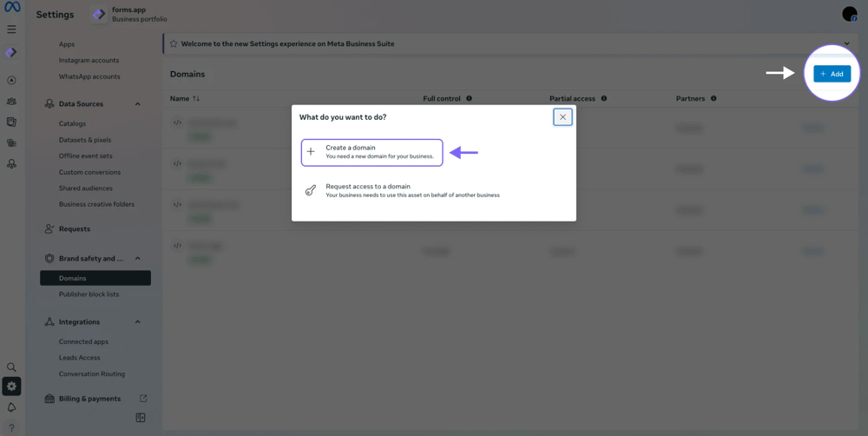Go to Datasets & pixels
Image resolution: width=868 pixels, height=436 pixels.
pyautogui.click(x=85, y=140)
